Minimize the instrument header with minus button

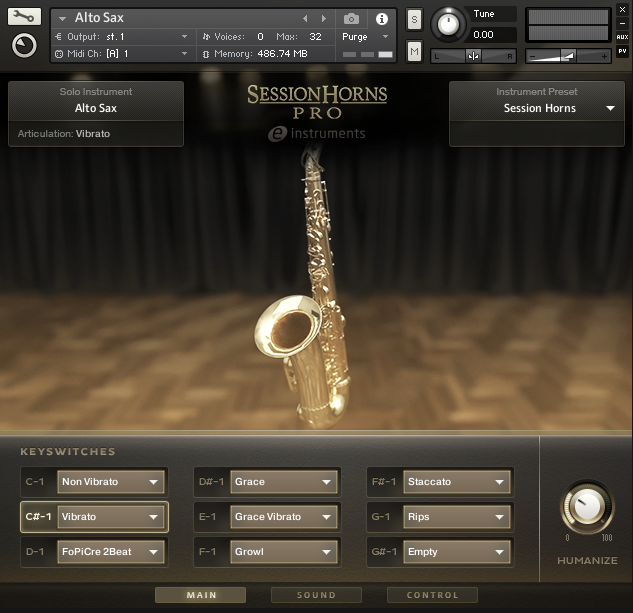[622, 23]
